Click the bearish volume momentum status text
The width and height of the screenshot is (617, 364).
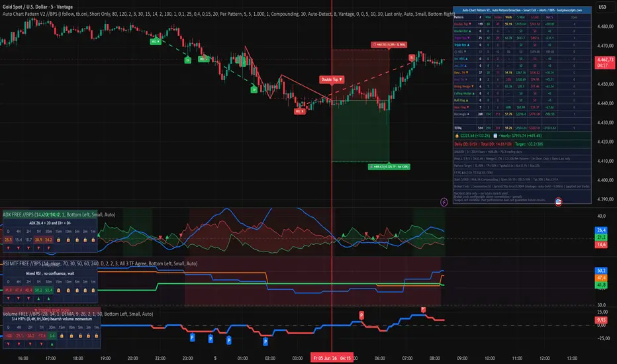coord(52,319)
